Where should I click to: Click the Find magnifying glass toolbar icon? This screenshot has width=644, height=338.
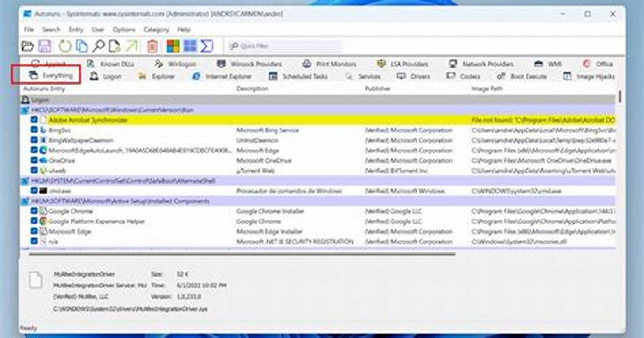(x=99, y=46)
